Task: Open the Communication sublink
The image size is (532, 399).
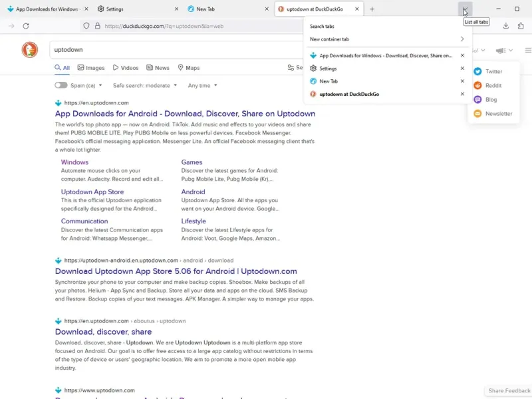Action: tap(84, 221)
